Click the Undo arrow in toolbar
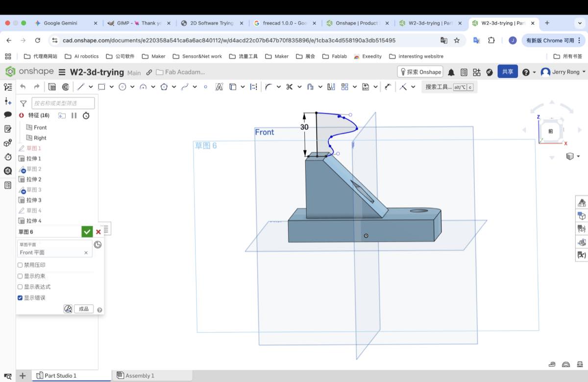Image resolution: width=588 pixels, height=382 pixels. coord(23,87)
